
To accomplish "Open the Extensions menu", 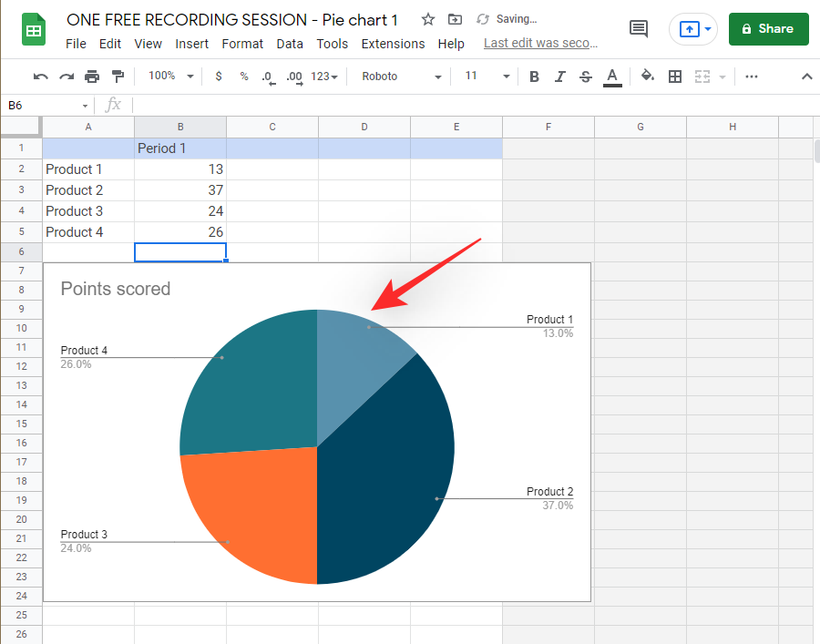I will 393,44.
